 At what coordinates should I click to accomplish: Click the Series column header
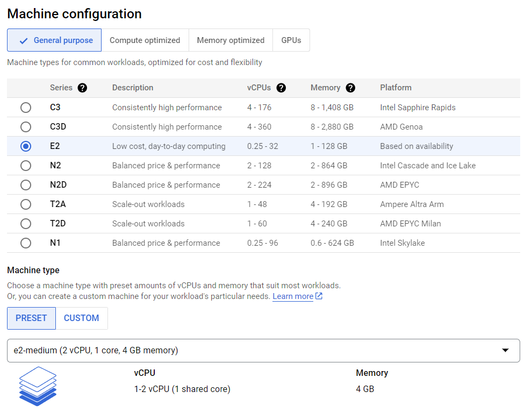(61, 88)
